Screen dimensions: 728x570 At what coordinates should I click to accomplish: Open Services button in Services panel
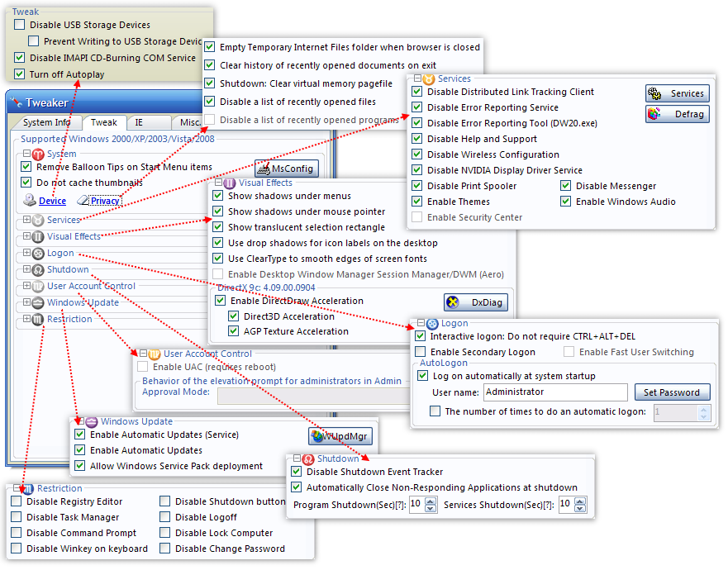coord(677,93)
